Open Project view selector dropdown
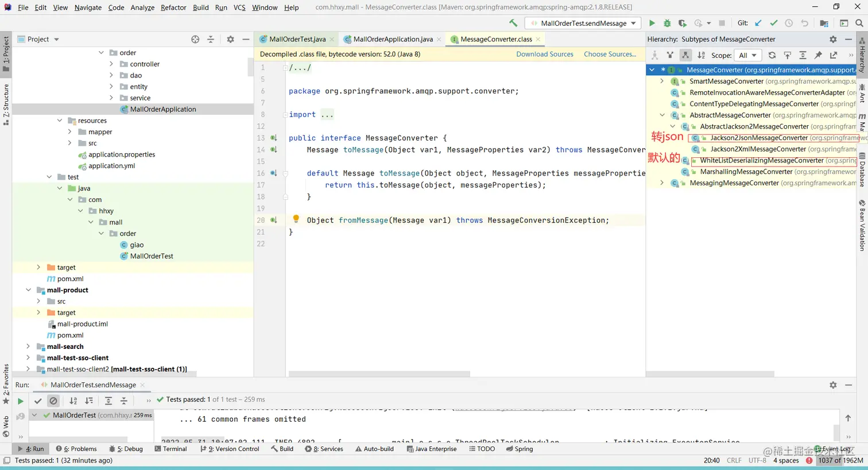This screenshot has width=868, height=470. (x=38, y=39)
